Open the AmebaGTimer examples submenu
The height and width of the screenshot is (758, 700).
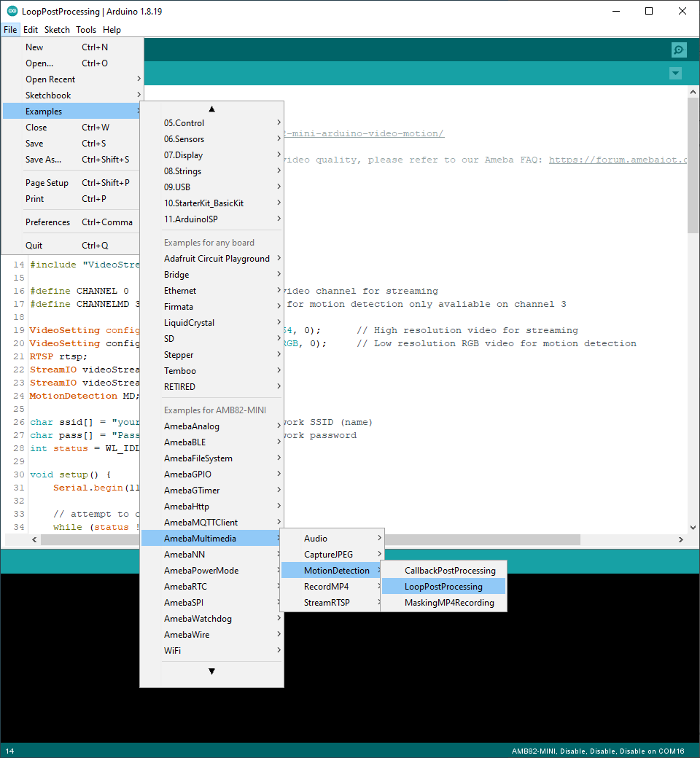tap(212, 490)
